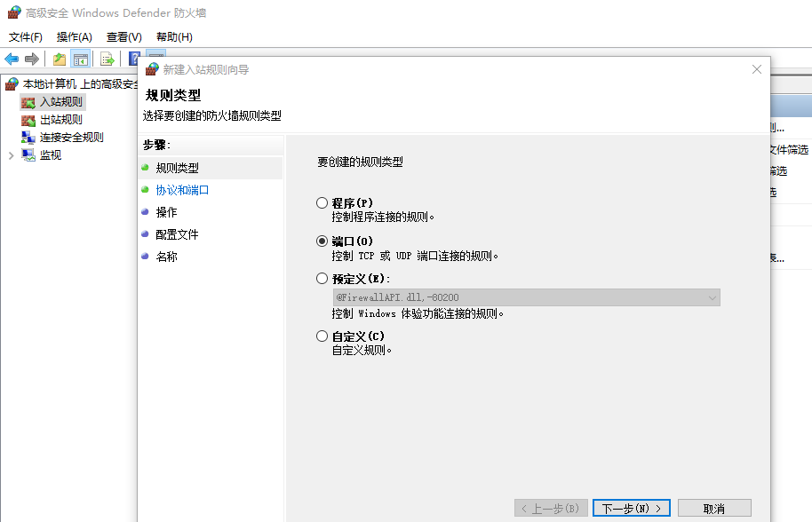Viewport: 812px width, 522px height.
Task: Select the 端口(O) rule type radio button
Action: click(x=322, y=241)
